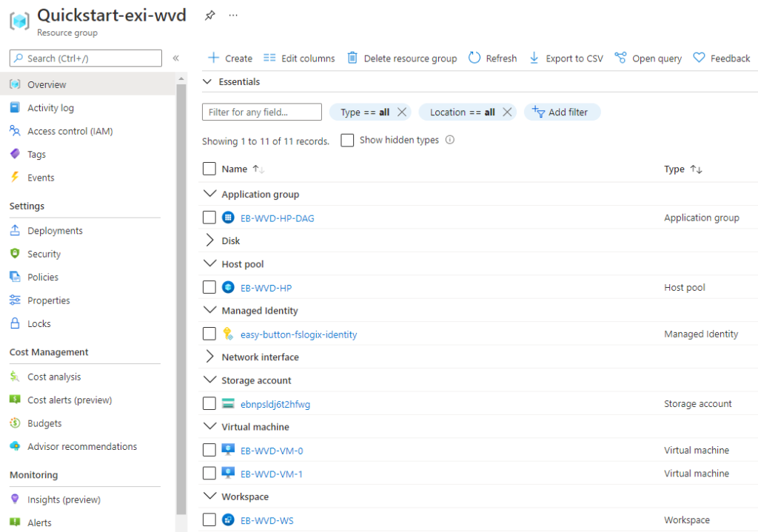Pin the Quickstart-exi-wvd resource group
The height and width of the screenshot is (532, 758).
tap(209, 16)
